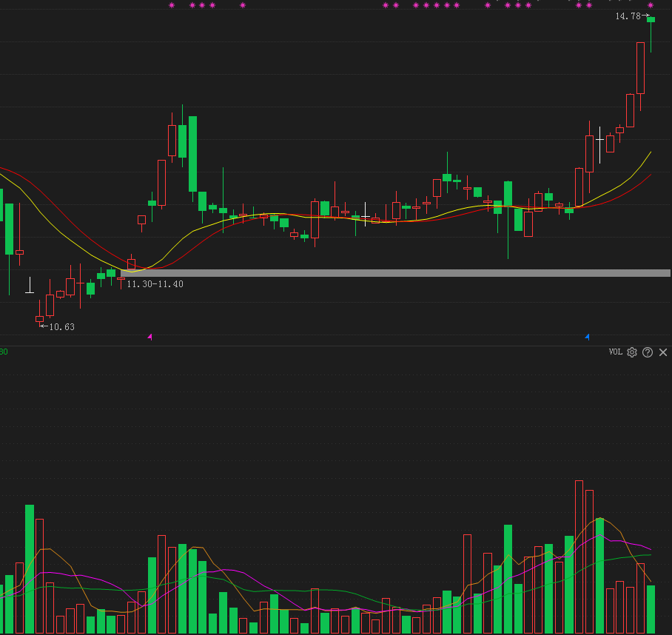Select the gray 11.30-11.40 support band
Viewport: 672px width, 635px height.
point(395,273)
